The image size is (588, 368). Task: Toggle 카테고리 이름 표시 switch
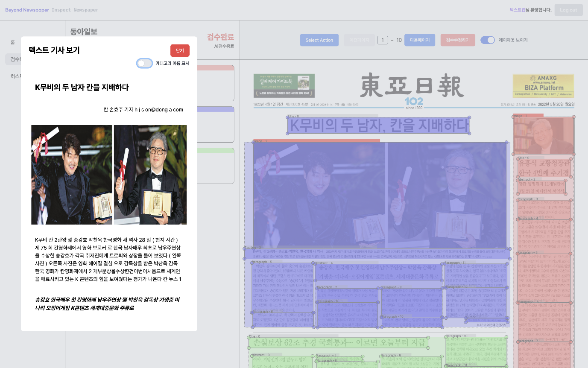tap(144, 63)
